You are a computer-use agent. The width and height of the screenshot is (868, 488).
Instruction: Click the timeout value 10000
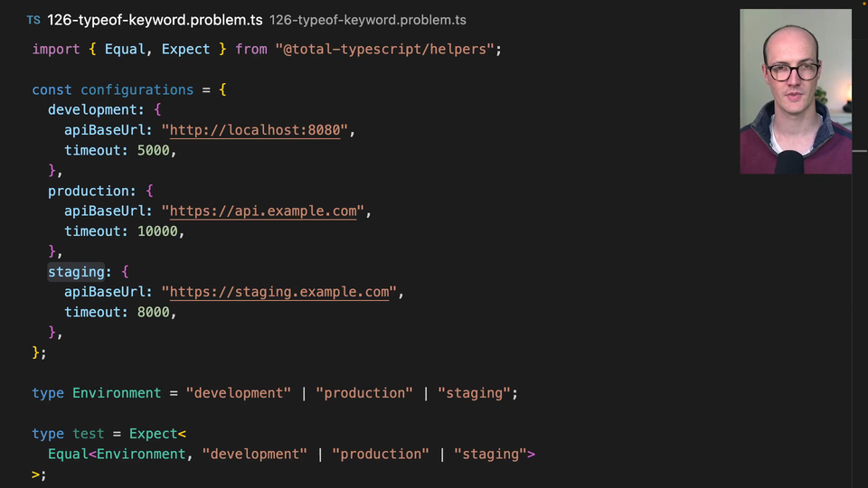156,231
